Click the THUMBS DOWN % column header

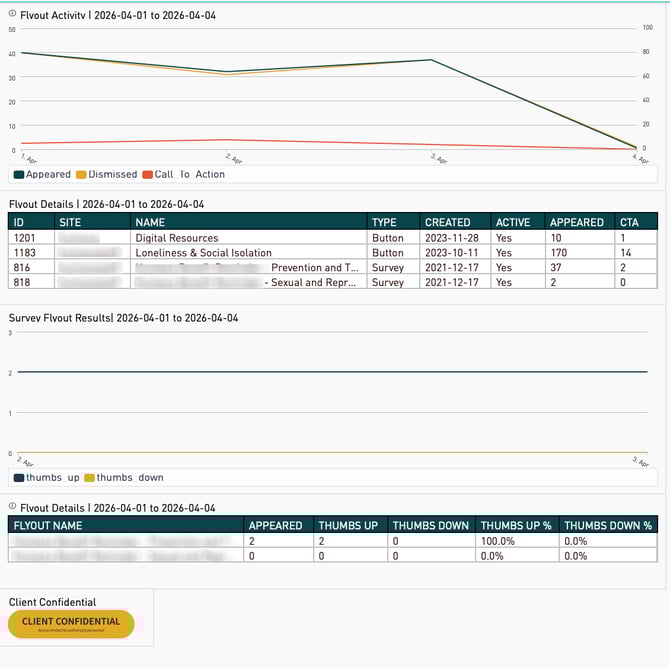[607, 525]
